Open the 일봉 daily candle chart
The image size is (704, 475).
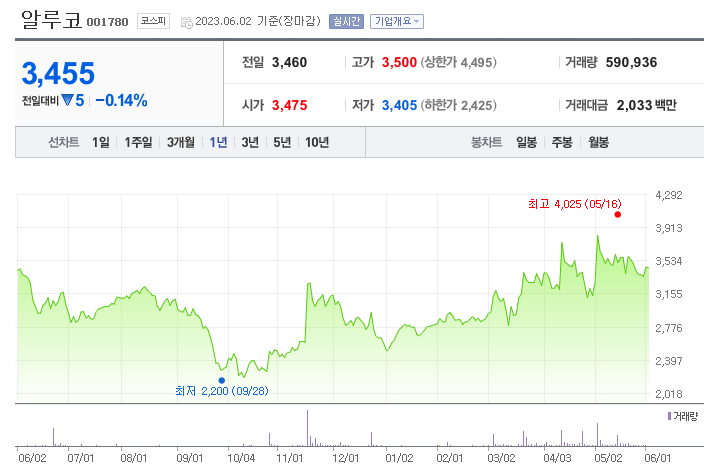(526, 142)
